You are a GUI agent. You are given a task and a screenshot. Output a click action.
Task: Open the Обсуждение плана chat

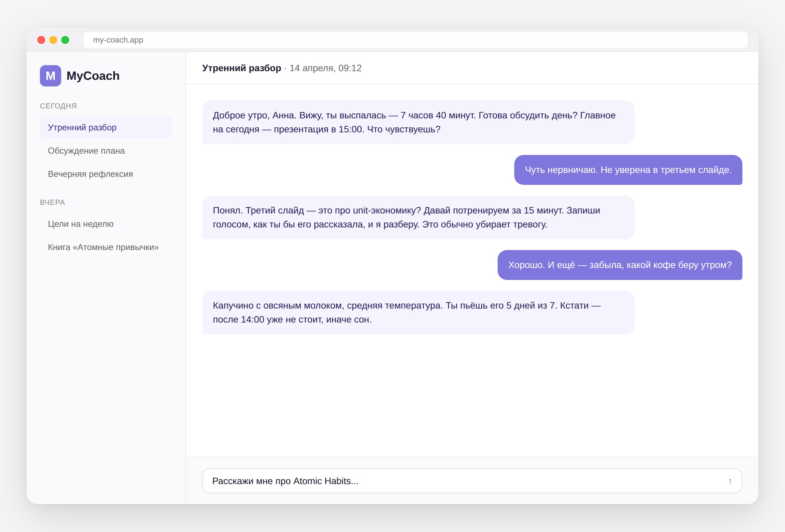tap(106, 151)
